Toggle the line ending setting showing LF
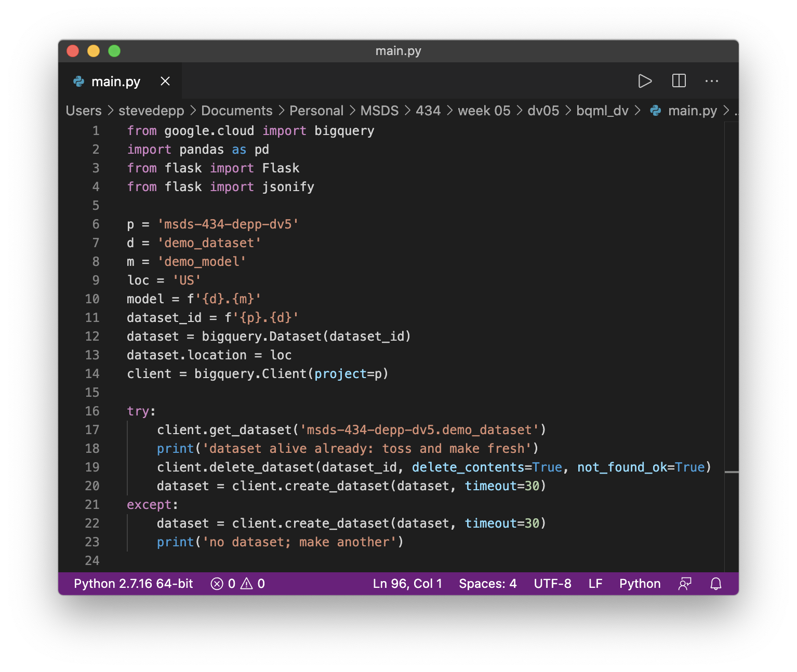Image resolution: width=797 pixels, height=672 pixels. coord(595,583)
